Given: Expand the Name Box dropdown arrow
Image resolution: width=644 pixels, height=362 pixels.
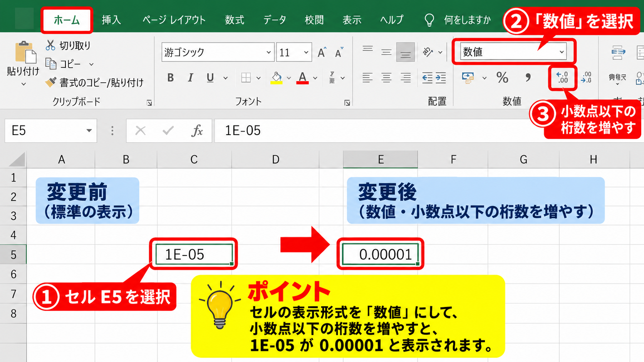Looking at the screenshot, I should click(89, 130).
